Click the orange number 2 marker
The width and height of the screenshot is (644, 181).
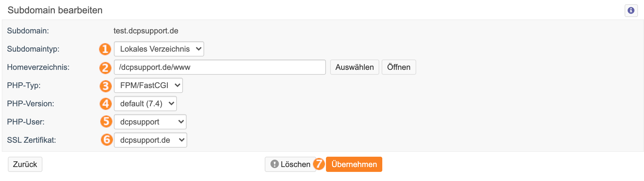pos(105,68)
